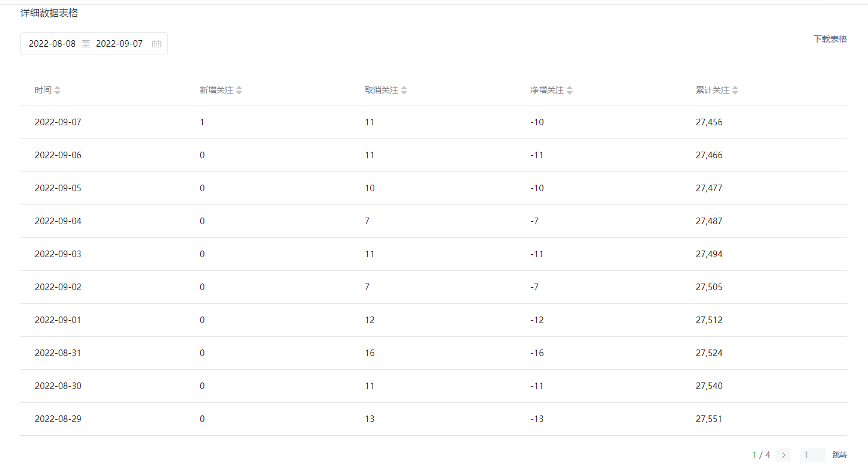Select cumulative value 27,466
Screen dimensions: 868x470
[709, 155]
